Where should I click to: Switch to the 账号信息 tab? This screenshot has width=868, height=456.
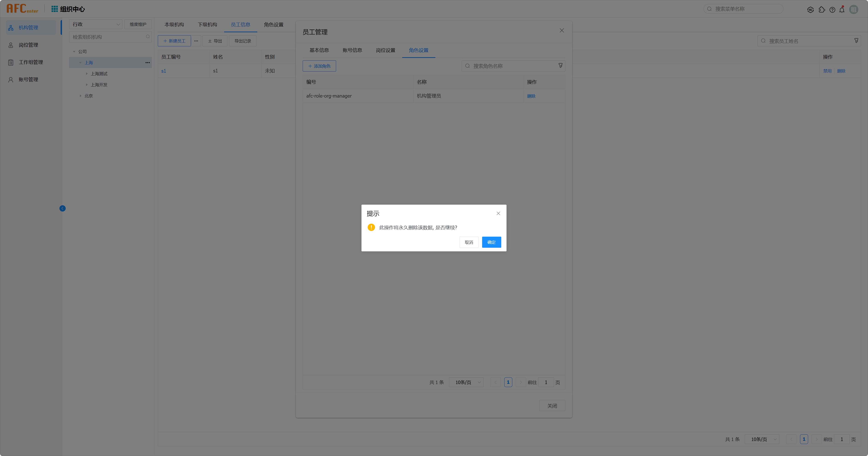point(352,50)
